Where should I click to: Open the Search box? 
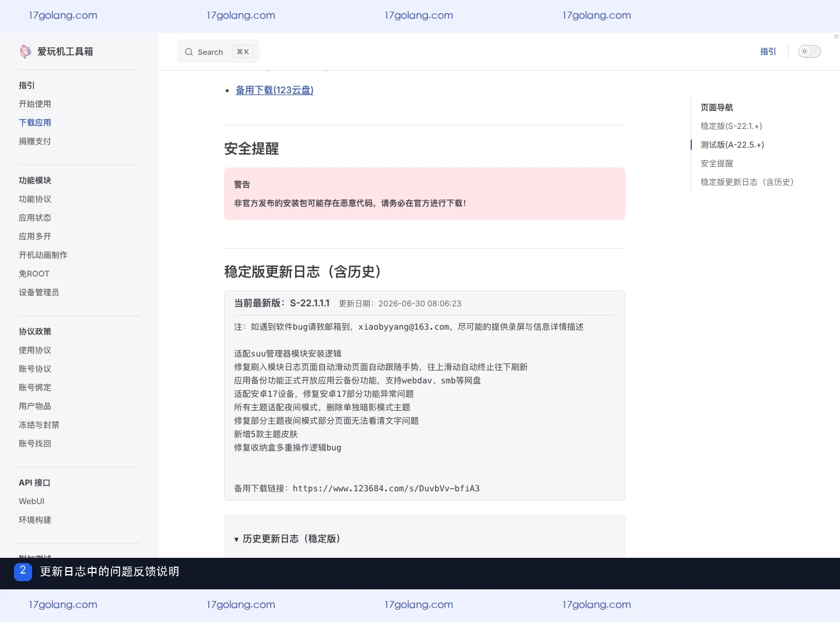218,51
